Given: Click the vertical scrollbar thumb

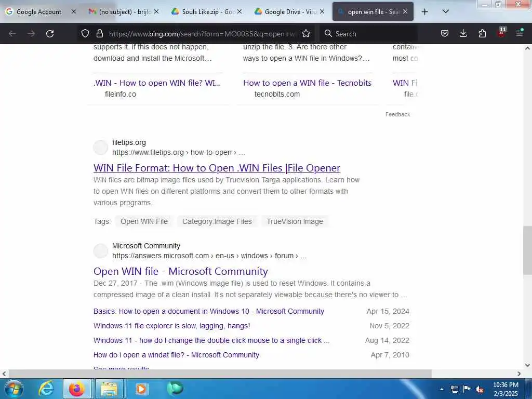Looking at the screenshot, I should tap(527, 250).
